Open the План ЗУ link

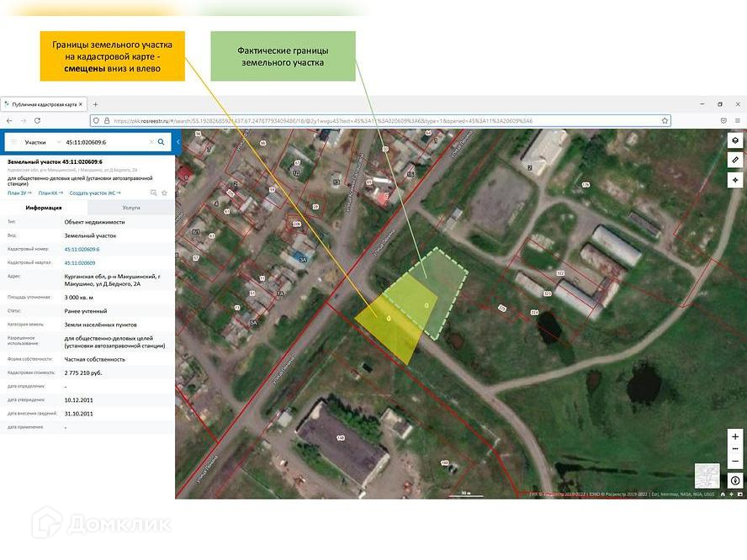[19, 193]
